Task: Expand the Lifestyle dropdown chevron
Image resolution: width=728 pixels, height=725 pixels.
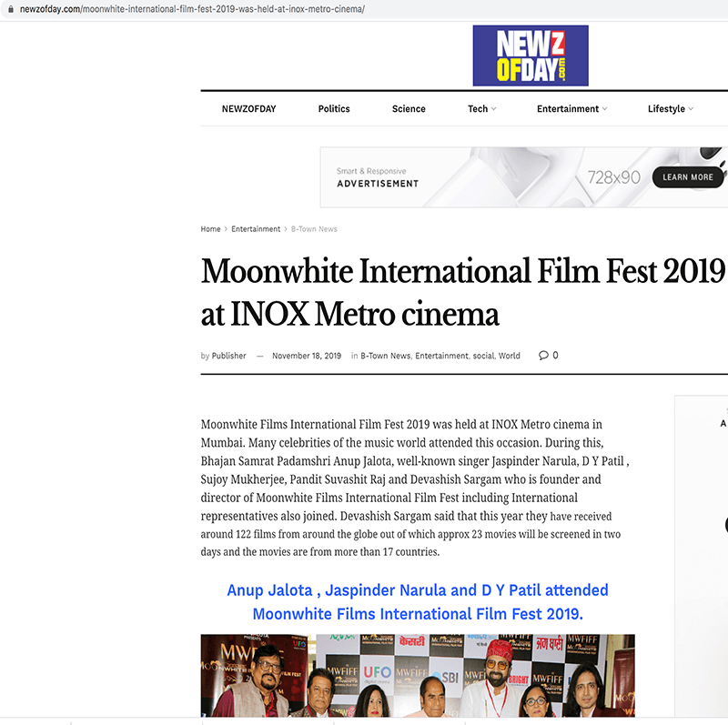Action: [691, 109]
